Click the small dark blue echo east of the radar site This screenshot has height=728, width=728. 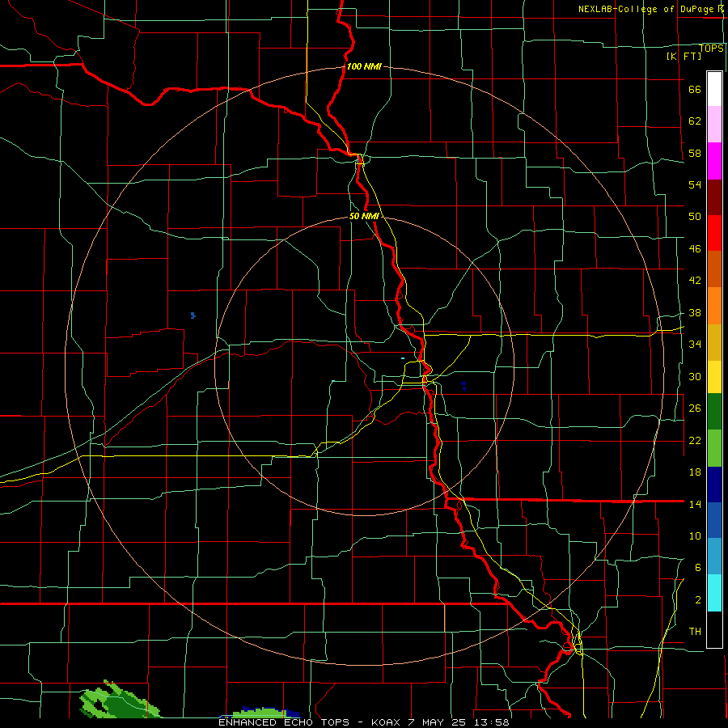pos(463,386)
